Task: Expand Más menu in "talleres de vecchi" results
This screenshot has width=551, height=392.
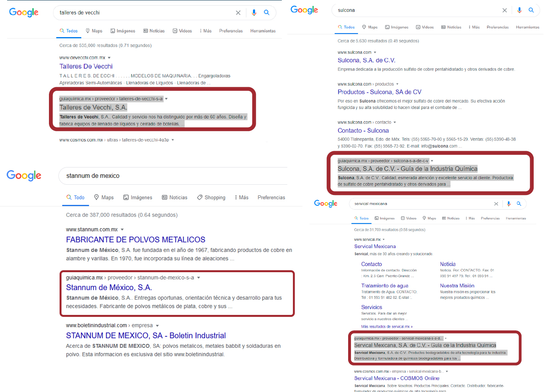Action: (x=205, y=31)
